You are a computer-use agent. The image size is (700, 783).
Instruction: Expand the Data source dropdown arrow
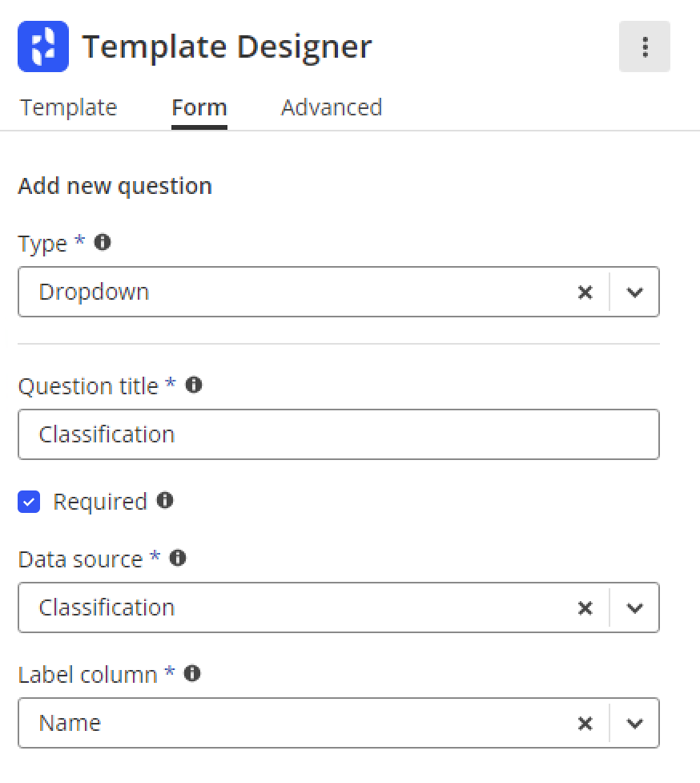pyautogui.click(x=634, y=607)
